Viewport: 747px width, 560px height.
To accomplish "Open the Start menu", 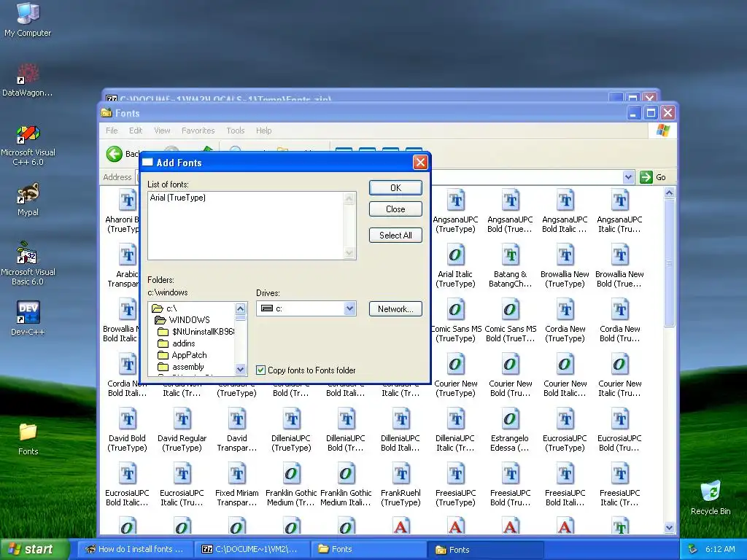I will (x=34, y=549).
